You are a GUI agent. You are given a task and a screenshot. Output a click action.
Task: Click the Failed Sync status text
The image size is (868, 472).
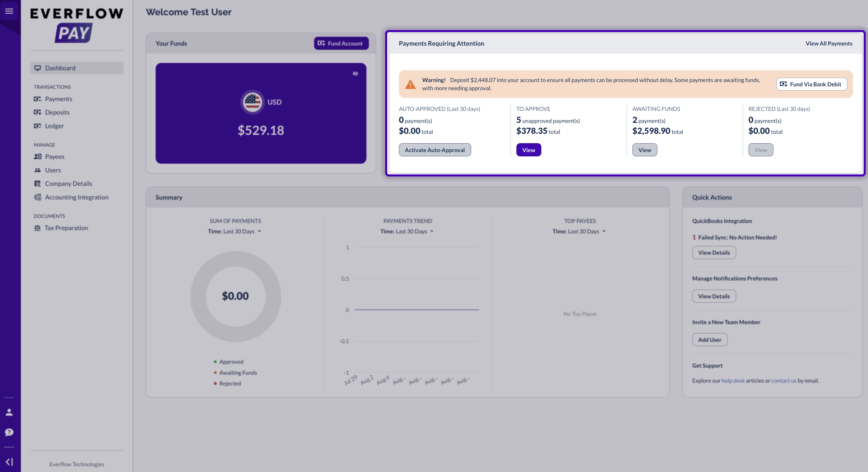[734, 237]
